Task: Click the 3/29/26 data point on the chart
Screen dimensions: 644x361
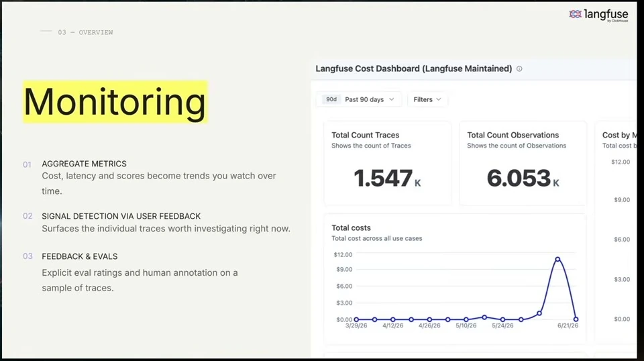Action: 356,319
